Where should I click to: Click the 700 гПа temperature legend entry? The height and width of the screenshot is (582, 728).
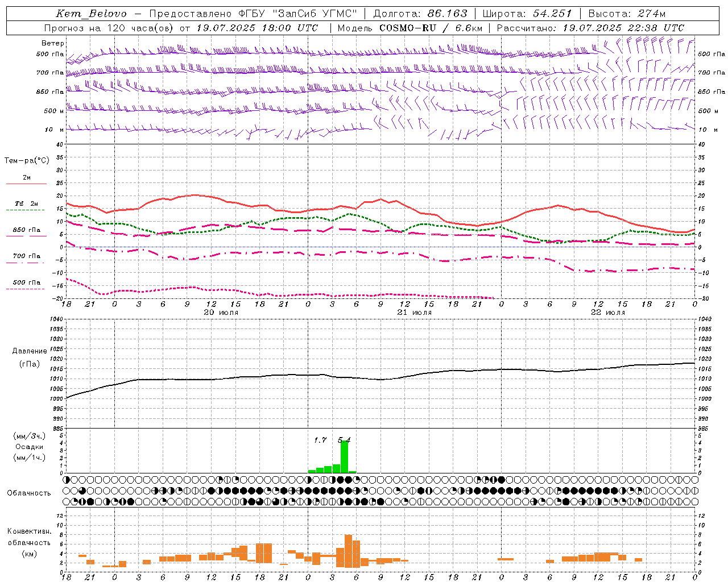coord(26,256)
